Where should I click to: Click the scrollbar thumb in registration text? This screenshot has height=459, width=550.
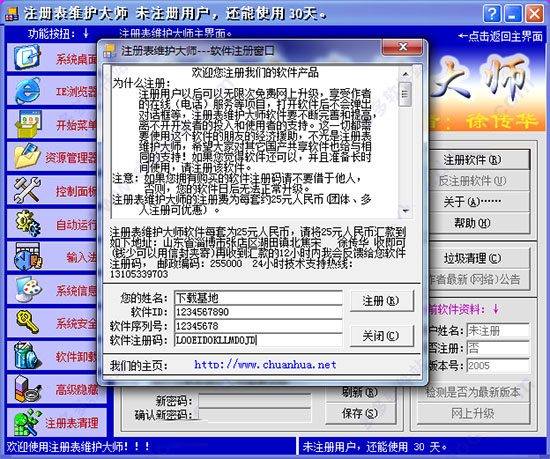405,94
